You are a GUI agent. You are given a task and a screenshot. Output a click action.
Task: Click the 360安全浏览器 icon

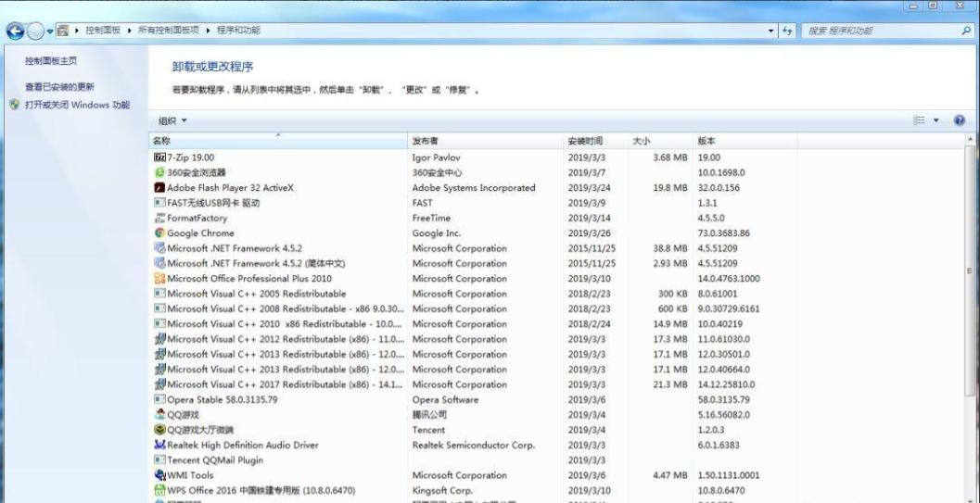point(159,173)
